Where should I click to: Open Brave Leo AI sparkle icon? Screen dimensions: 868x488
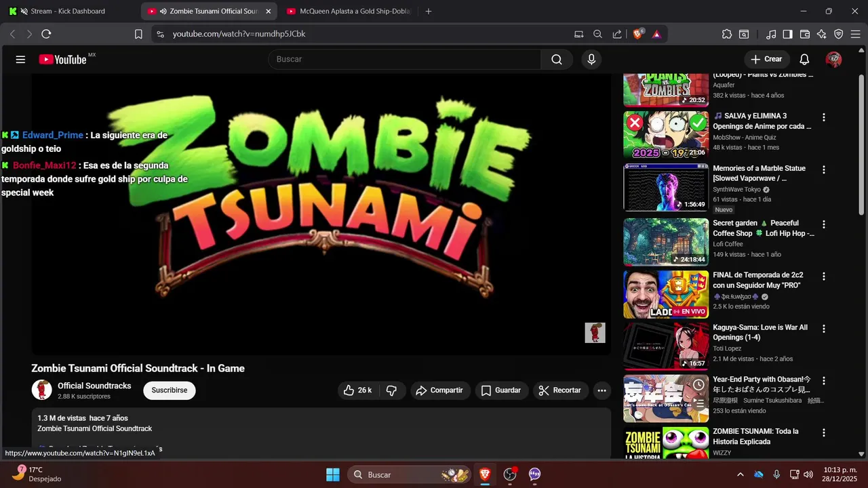(822, 34)
